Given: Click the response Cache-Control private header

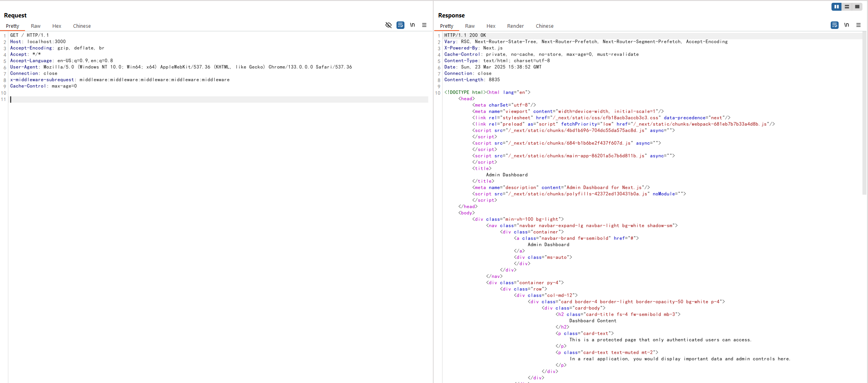Looking at the screenshot, I should (542, 54).
